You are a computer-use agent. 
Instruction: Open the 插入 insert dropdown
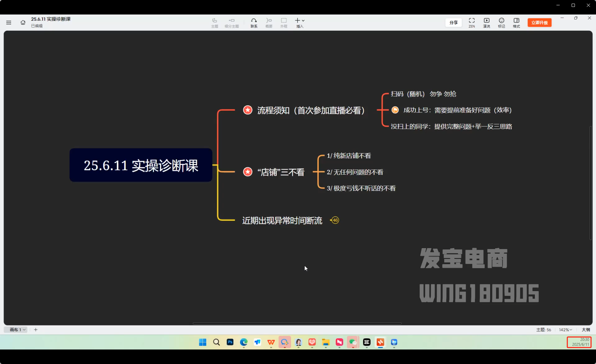pos(299,22)
